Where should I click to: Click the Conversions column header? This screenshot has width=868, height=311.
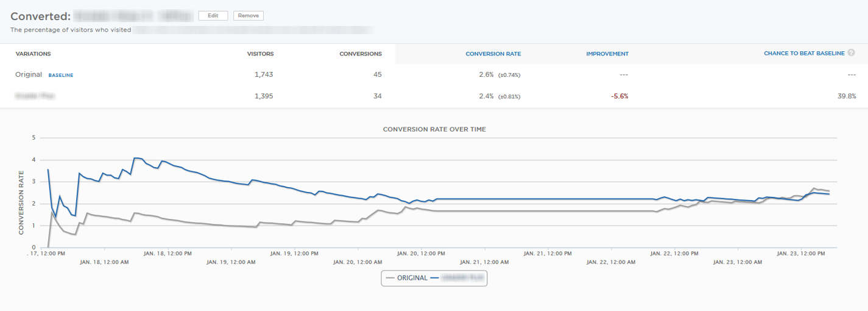click(x=360, y=54)
